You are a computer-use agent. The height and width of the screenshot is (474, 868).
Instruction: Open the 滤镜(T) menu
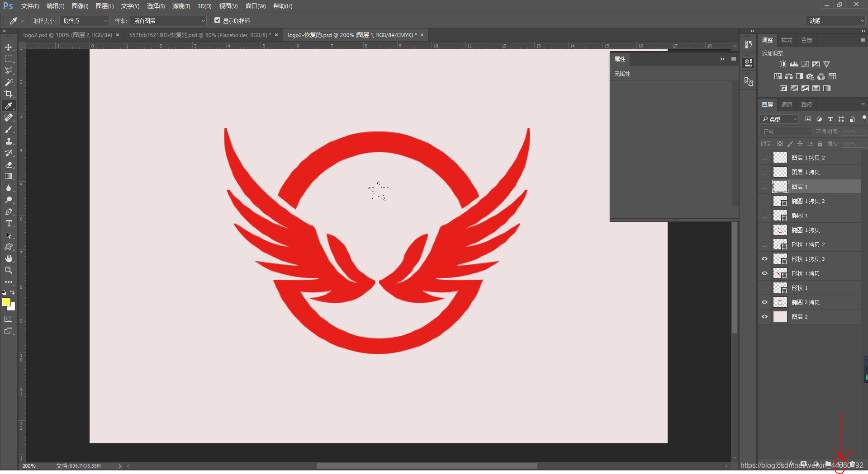[x=181, y=6]
